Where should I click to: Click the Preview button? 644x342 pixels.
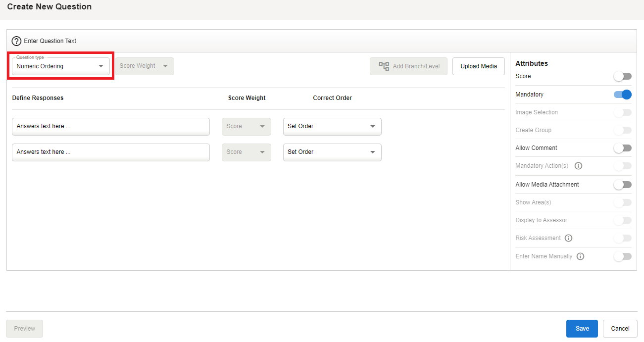(x=24, y=329)
